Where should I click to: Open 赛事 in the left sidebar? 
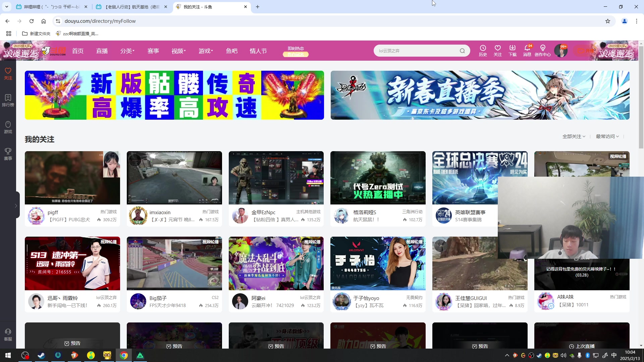tap(8, 154)
